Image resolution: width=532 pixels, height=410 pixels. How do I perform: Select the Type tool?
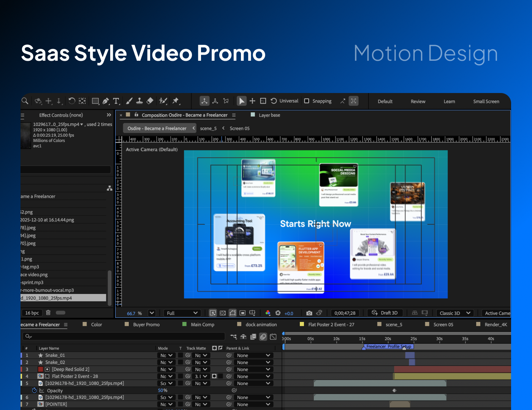(x=116, y=101)
